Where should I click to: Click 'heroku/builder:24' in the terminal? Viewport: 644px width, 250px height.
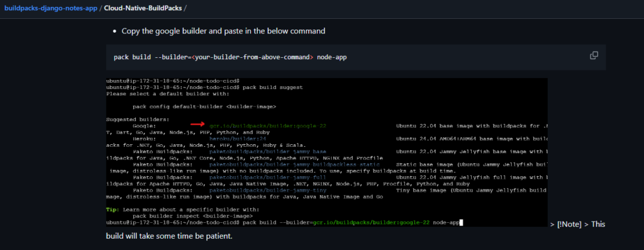(237, 139)
